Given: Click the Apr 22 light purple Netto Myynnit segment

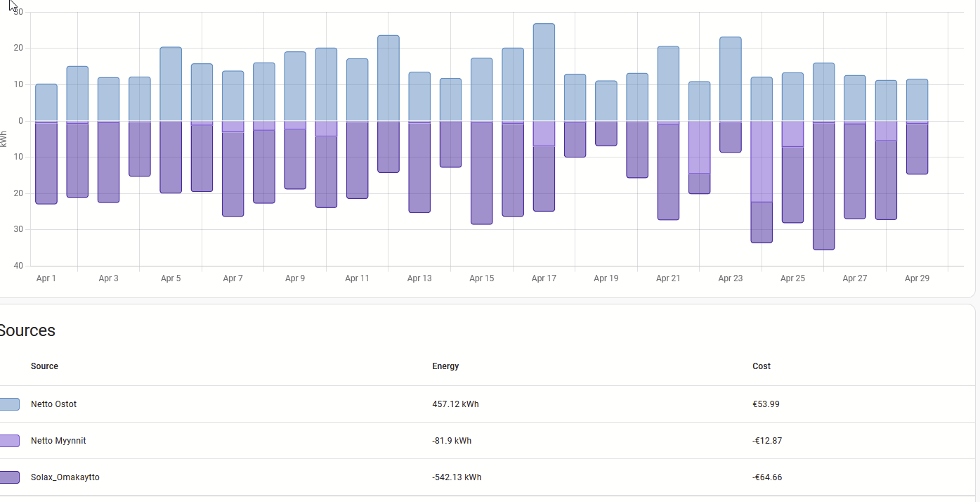Looking at the screenshot, I should pos(699,148).
